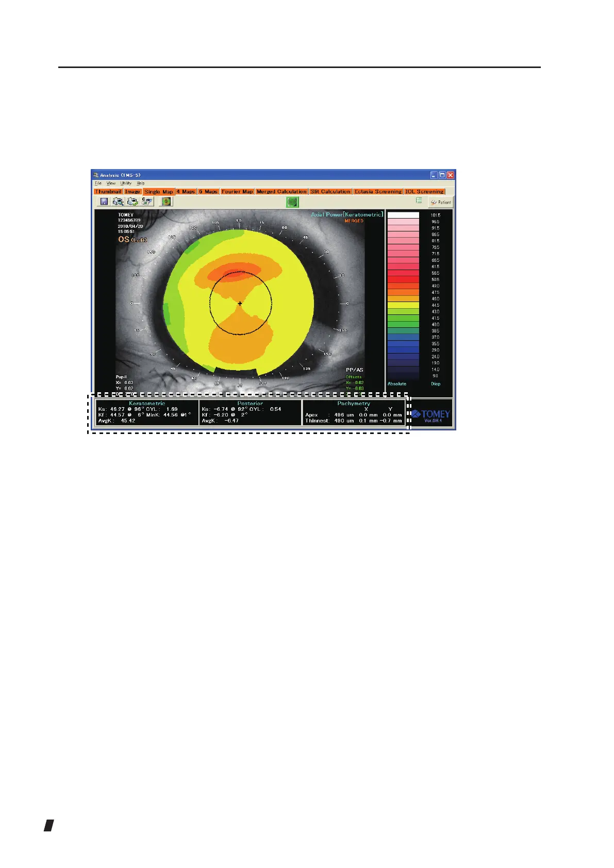Click the PP/AS label on the map

[354, 370]
